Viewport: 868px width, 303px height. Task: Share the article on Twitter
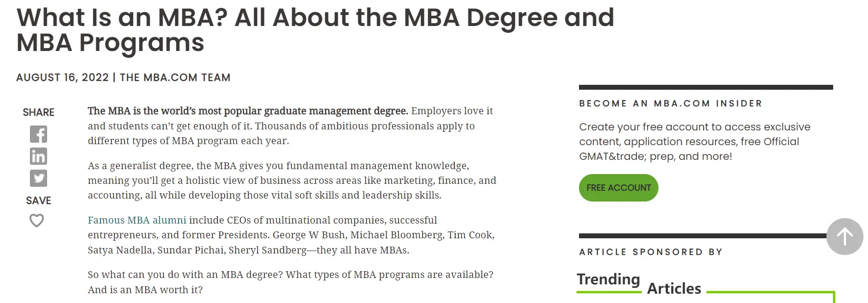38,178
